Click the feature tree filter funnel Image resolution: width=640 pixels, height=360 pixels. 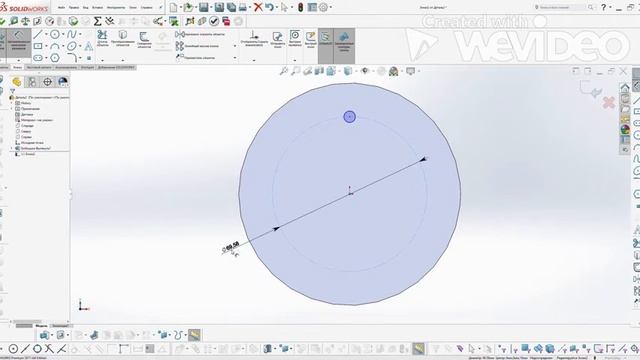point(12,91)
